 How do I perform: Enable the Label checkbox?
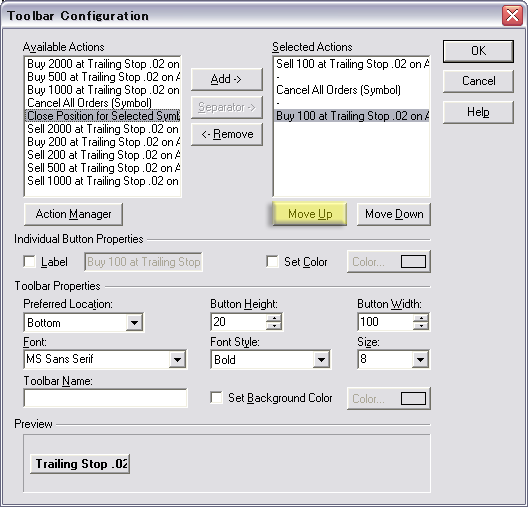[30, 262]
